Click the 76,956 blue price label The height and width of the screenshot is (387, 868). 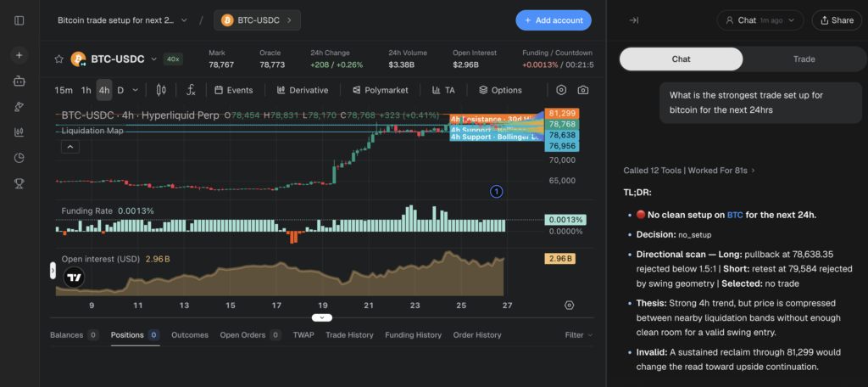point(563,146)
